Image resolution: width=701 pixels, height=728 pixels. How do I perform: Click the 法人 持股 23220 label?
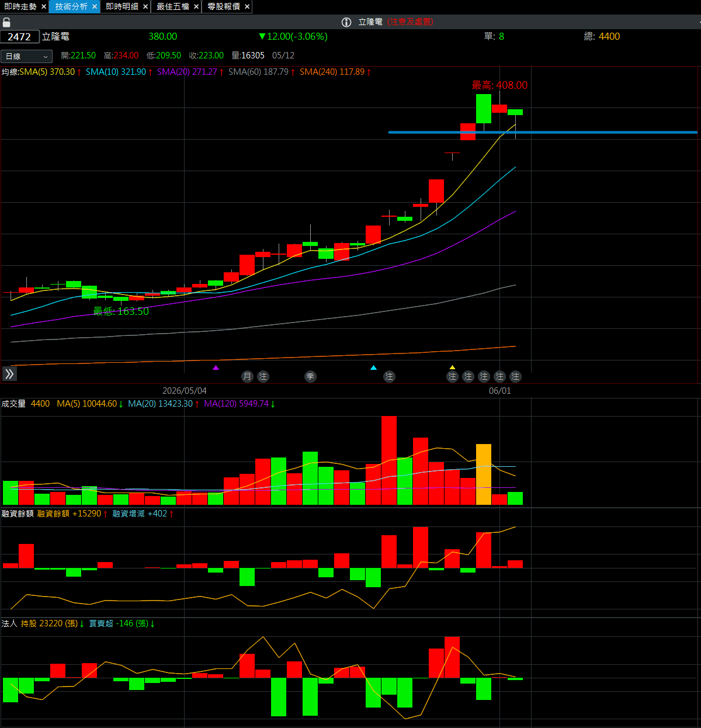(43, 623)
